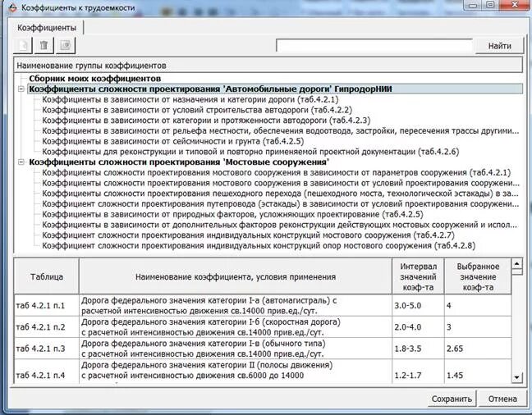Select table cell 'таб 4.2.1 п.4'
Viewport: 532px width, 415px height.
click(x=47, y=372)
